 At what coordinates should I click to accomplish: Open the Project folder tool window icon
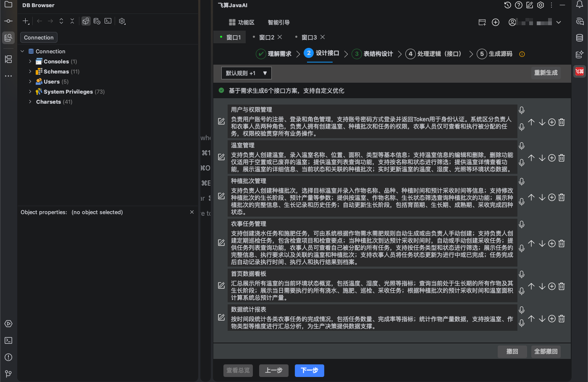(8, 5)
